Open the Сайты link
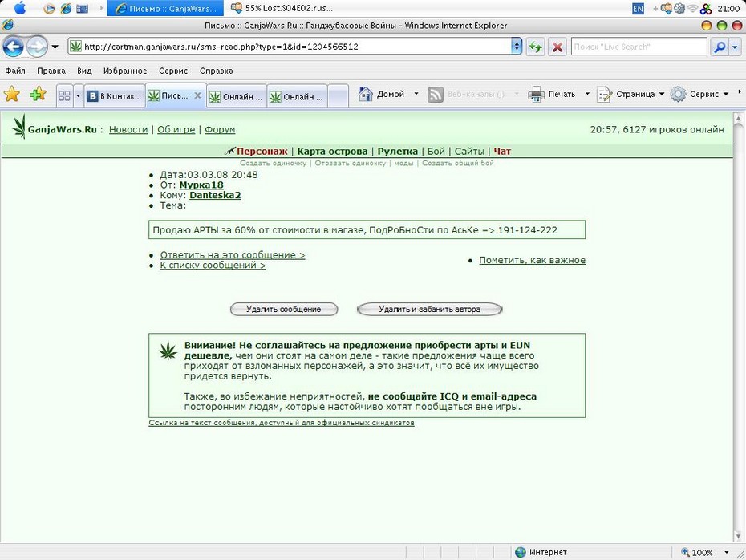The image size is (746, 560). (469, 152)
